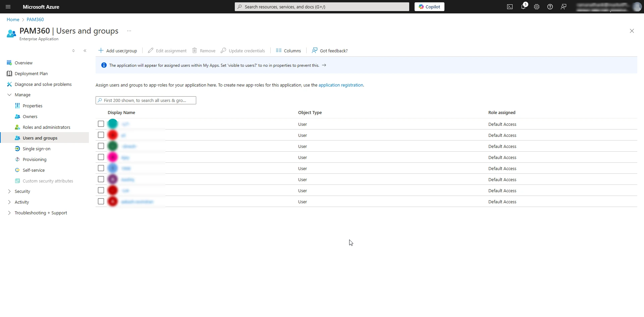Open the PAM360 overflow menu beside the title

[128, 31]
